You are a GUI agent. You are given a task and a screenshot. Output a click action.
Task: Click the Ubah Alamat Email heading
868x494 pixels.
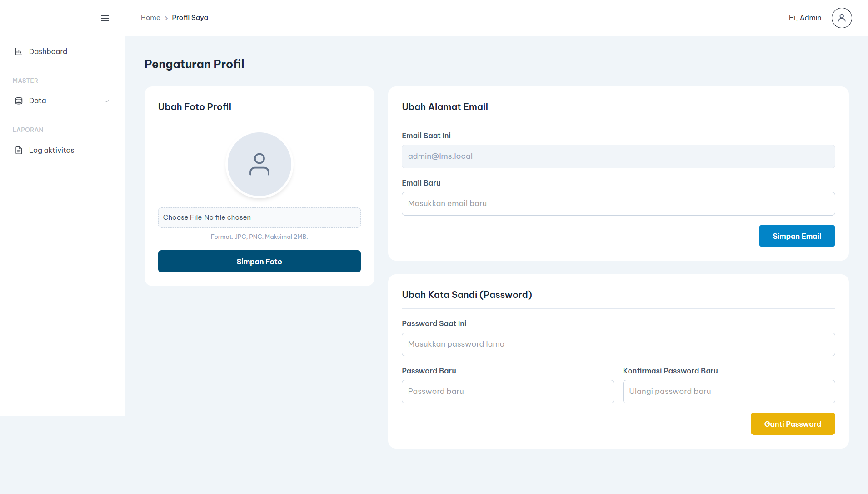(x=445, y=107)
